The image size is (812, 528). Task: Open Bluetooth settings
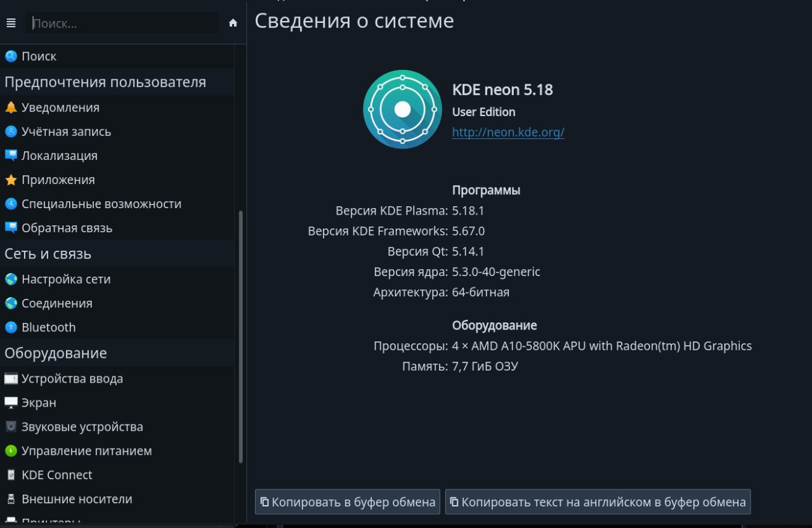pos(117,327)
